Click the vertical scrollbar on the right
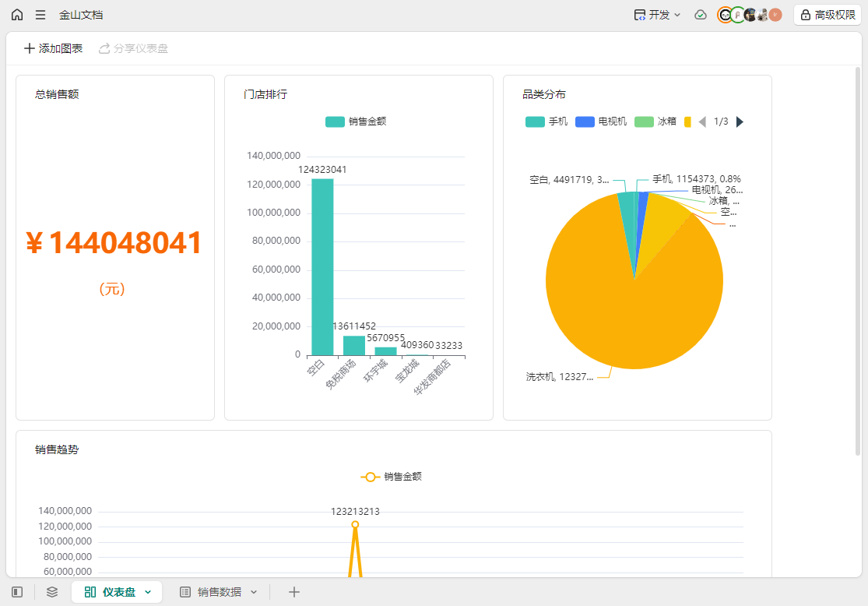This screenshot has width=868, height=606. click(858, 260)
